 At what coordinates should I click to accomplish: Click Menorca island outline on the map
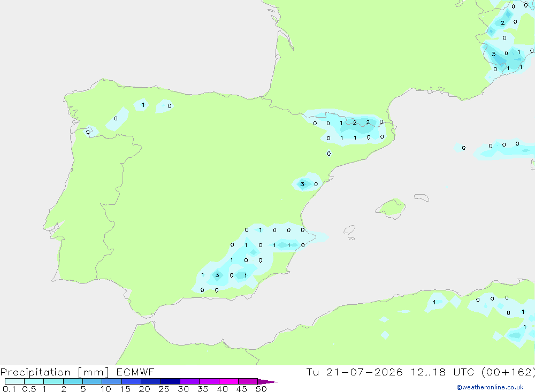tap(422, 197)
